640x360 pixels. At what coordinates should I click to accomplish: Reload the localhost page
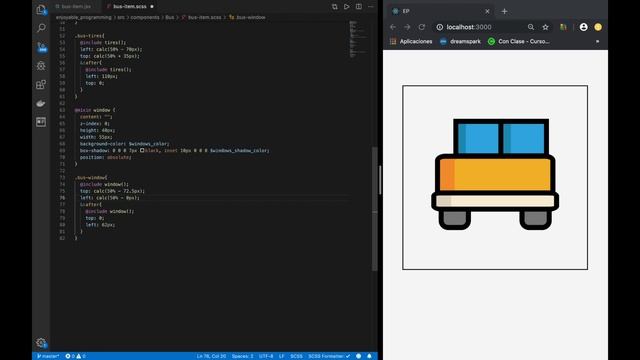422,27
